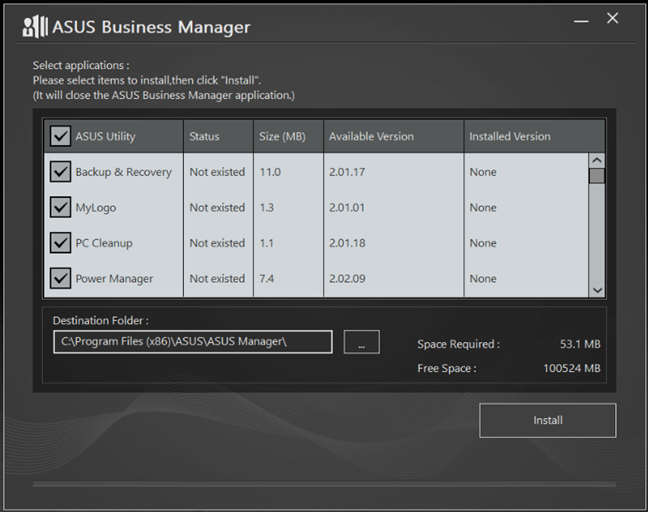Click the Installed Version column header

click(534, 136)
